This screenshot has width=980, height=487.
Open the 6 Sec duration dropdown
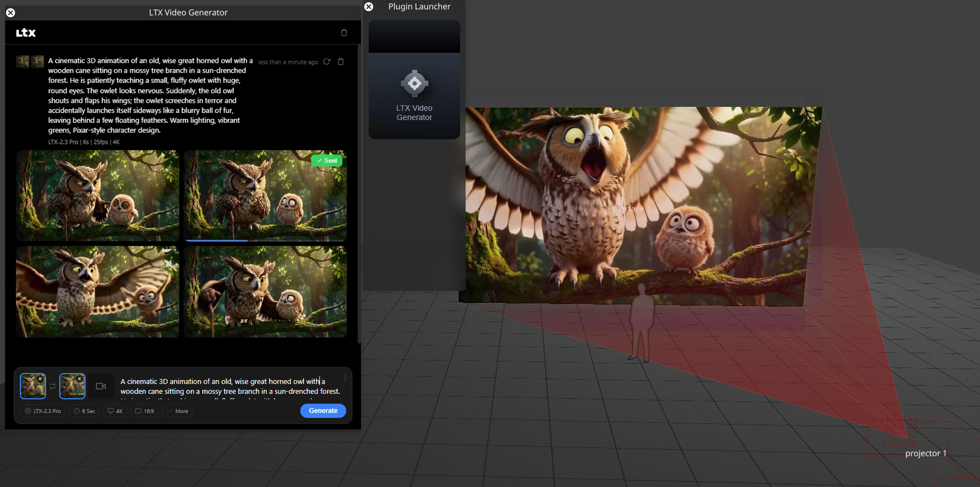[84, 411]
